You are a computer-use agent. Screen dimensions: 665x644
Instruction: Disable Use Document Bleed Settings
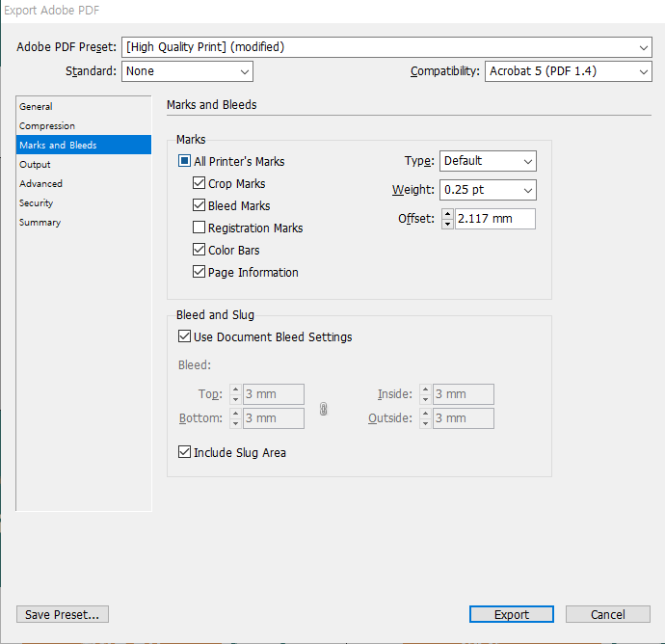[184, 336]
